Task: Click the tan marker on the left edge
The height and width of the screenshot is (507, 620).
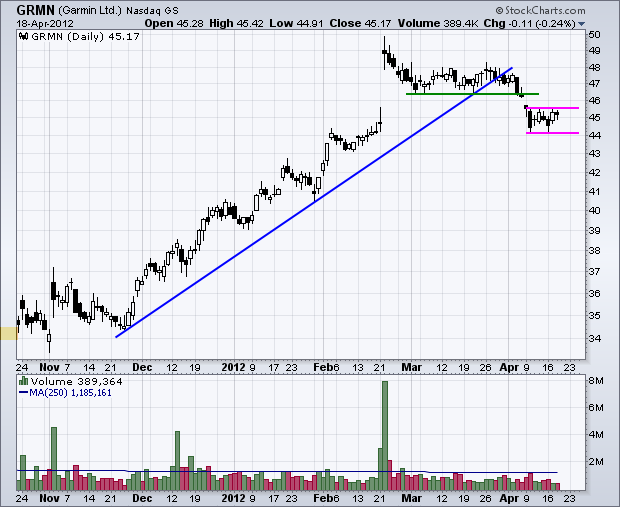Action: [9, 333]
